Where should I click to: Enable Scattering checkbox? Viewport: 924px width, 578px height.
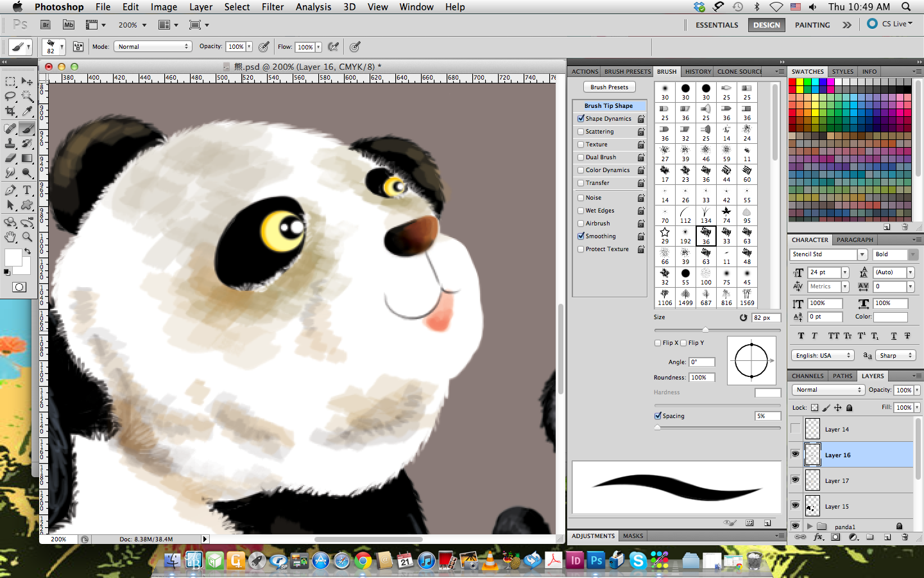point(581,132)
